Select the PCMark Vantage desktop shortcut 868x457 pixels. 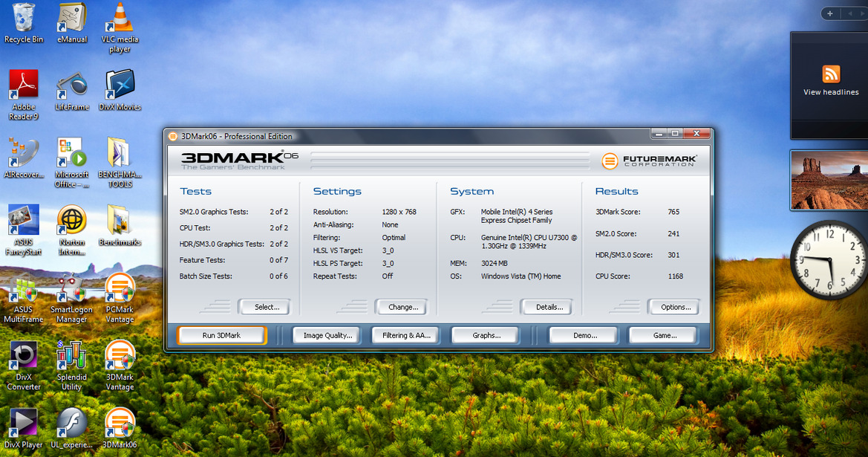(120, 297)
